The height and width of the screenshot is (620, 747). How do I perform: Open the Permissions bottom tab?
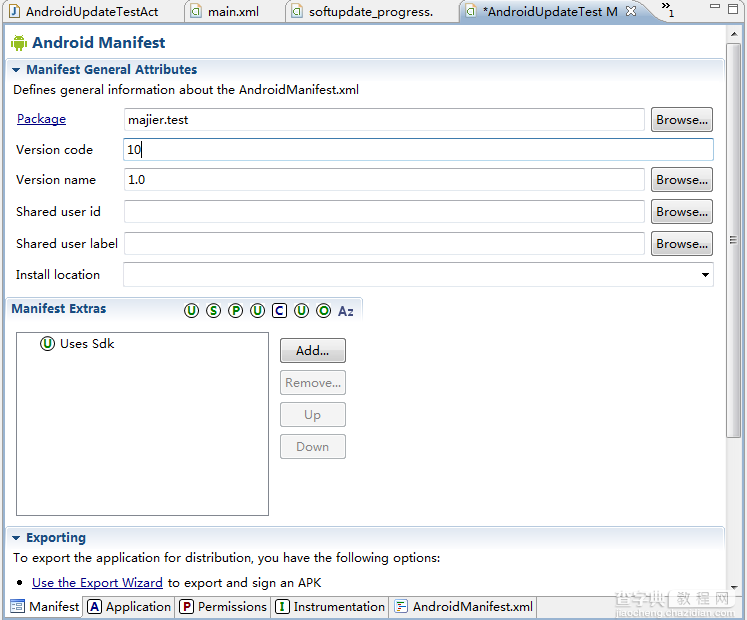pos(223,607)
